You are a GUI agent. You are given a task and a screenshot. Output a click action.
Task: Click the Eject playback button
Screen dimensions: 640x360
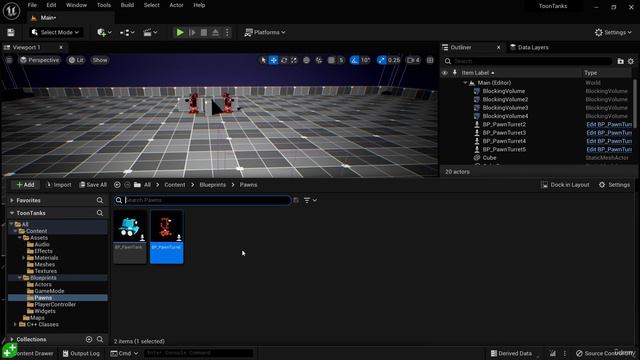coord(215,32)
